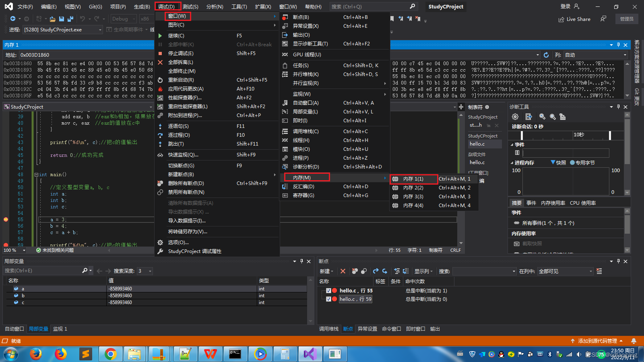Click the go to source code icon
Viewport: 644px width, 362px height.
click(x=397, y=271)
